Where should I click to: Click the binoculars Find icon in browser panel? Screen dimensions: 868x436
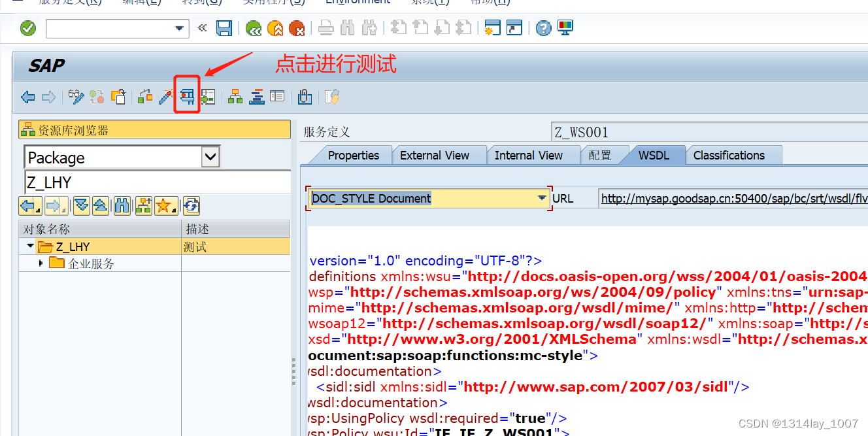[122, 207]
